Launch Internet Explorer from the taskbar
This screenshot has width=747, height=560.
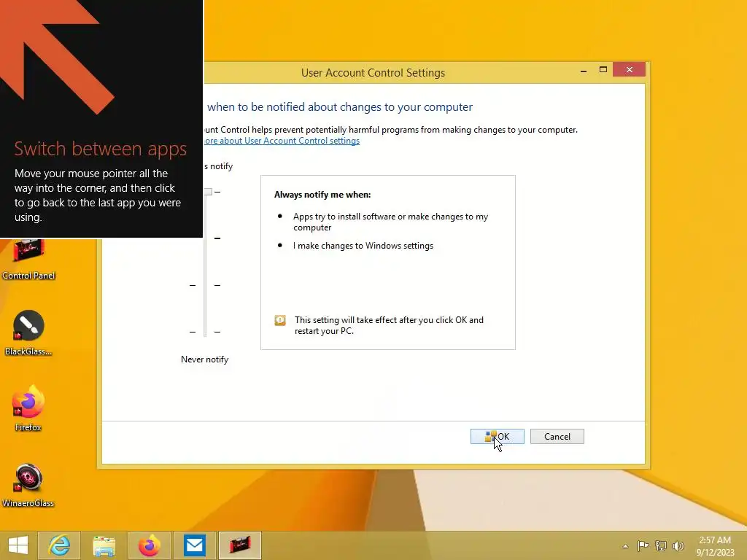(59, 545)
